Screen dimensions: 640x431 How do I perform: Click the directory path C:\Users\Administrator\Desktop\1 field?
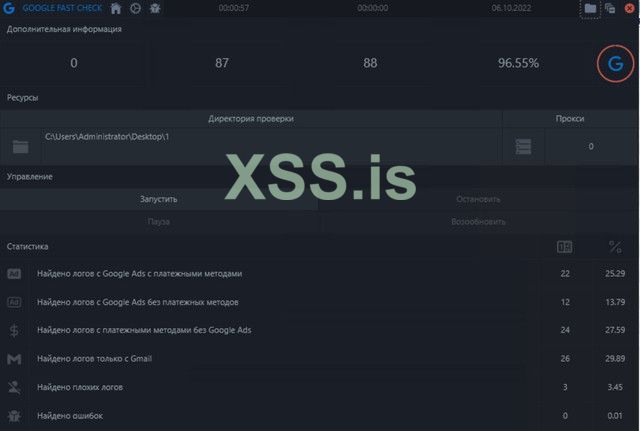pos(271,147)
